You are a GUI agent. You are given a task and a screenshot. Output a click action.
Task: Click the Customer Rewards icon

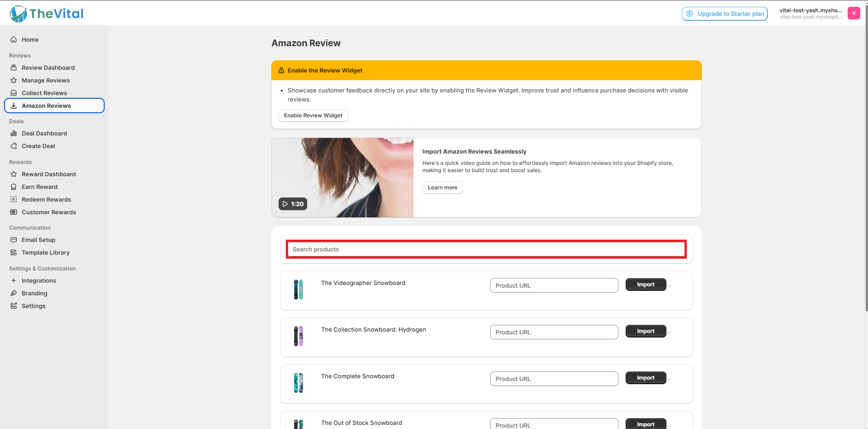pos(14,212)
